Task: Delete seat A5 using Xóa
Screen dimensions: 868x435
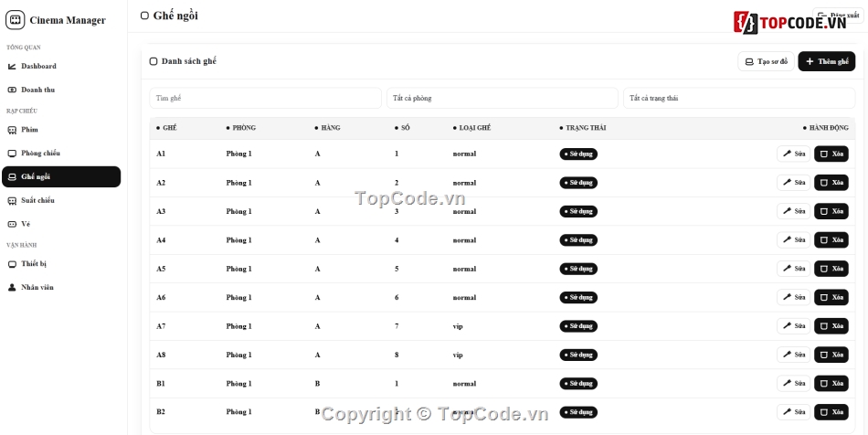Action: click(x=831, y=269)
